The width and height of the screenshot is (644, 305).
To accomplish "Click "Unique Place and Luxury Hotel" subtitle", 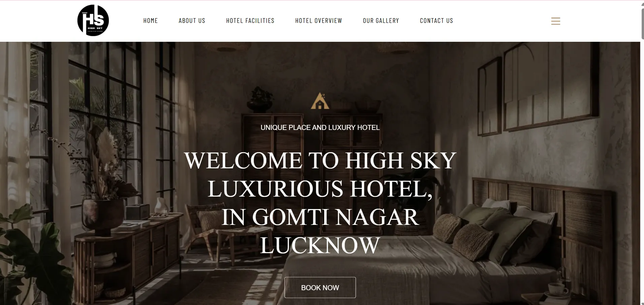I will [320, 128].
